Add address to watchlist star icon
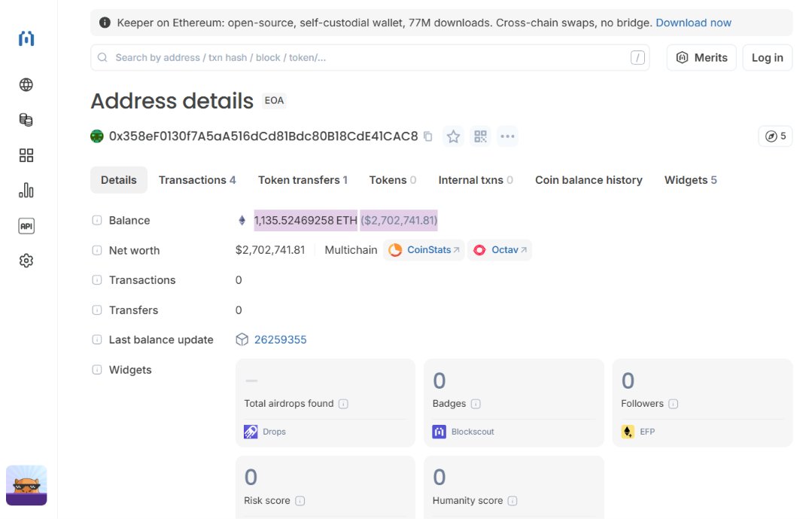Screen dimensions: 812x519 [453, 136]
